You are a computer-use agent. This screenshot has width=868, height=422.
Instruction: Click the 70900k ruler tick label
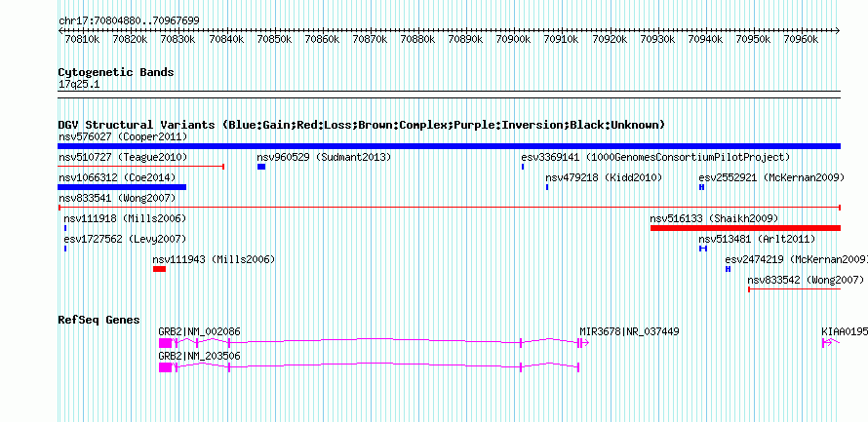514,39
